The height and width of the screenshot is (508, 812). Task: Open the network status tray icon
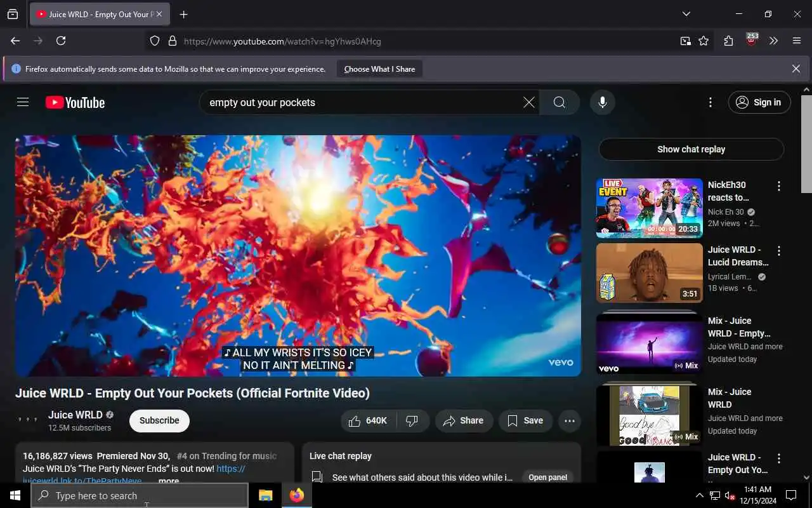[x=715, y=495]
